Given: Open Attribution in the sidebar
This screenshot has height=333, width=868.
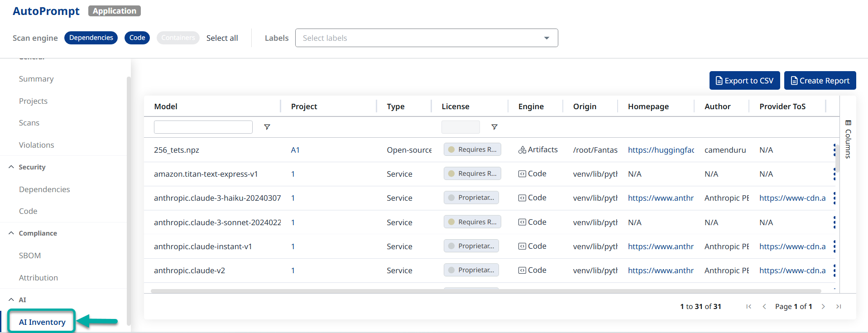Looking at the screenshot, I should pos(38,278).
